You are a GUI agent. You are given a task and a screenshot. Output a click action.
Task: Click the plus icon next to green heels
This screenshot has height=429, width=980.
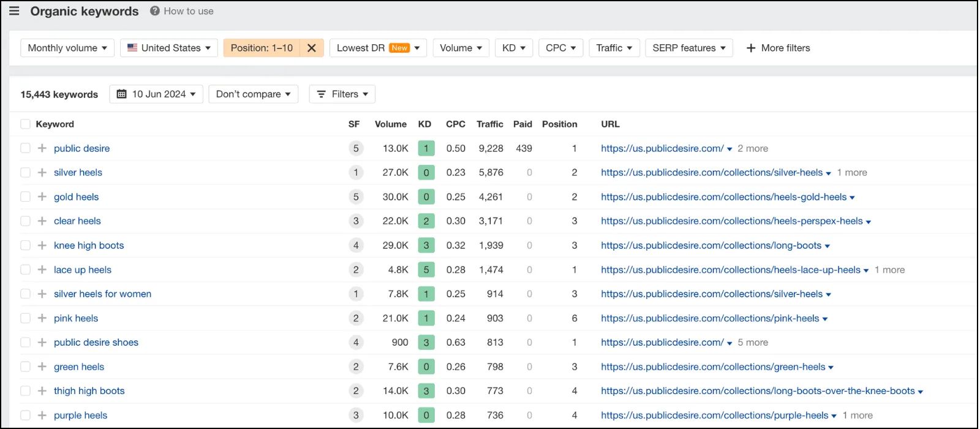(x=42, y=366)
